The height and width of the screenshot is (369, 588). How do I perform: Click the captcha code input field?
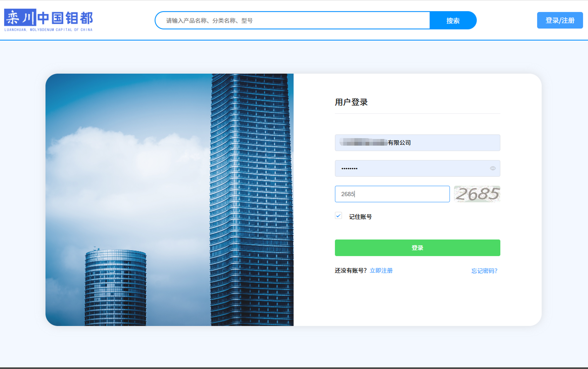click(392, 194)
